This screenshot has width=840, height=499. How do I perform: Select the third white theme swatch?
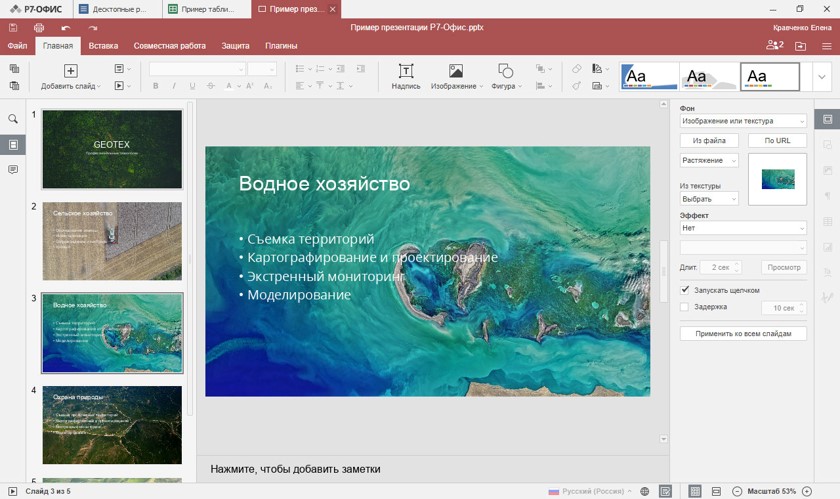pos(770,77)
